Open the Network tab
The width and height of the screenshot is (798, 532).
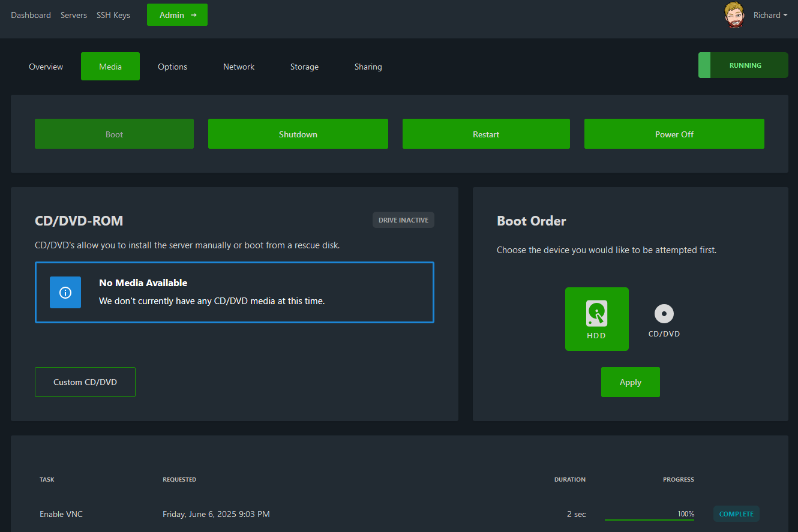coord(239,67)
